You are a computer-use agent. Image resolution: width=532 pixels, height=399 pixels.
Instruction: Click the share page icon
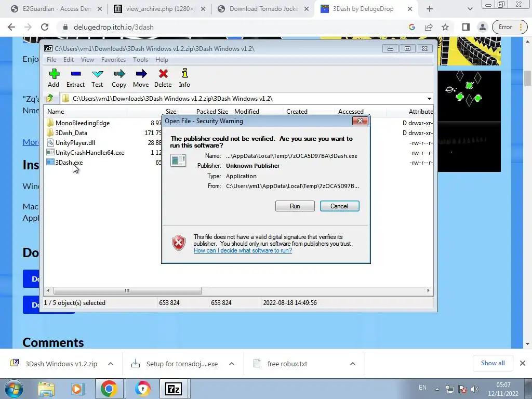[429, 27]
